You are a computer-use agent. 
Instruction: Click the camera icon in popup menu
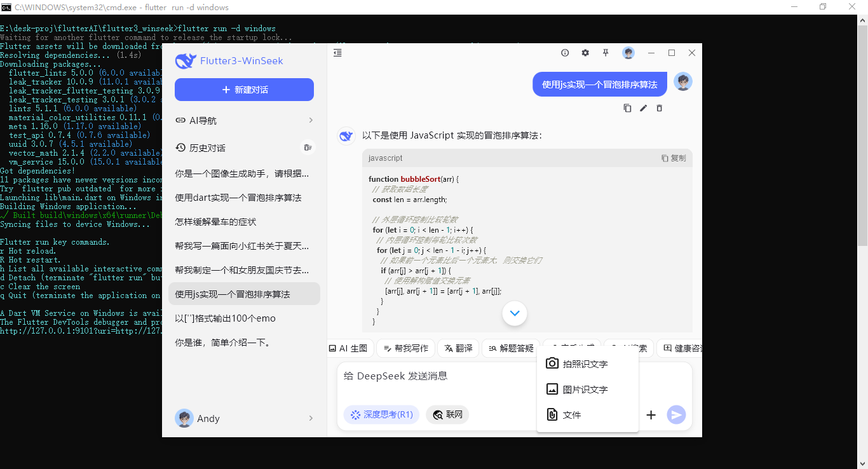552,364
